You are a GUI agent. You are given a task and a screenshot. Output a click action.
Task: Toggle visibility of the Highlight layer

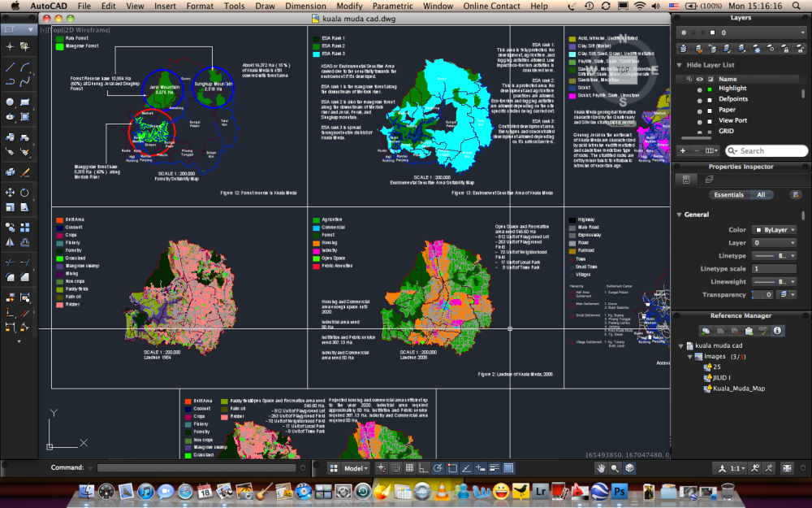point(699,89)
